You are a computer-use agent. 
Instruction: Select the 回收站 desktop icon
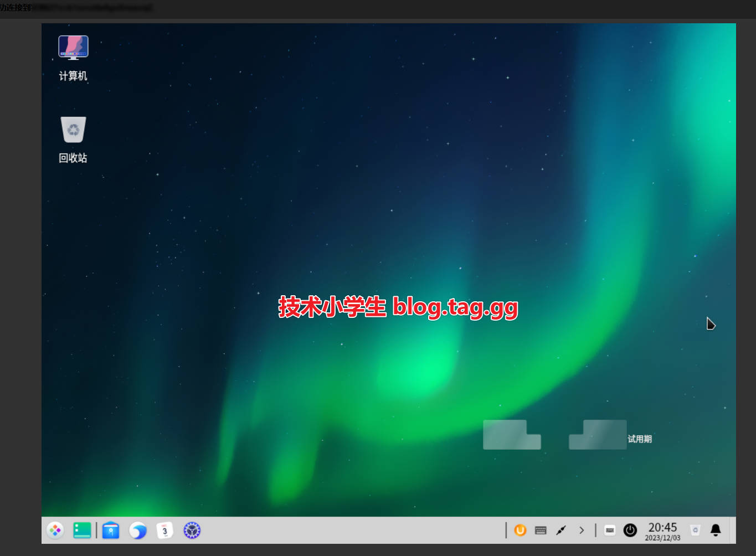(x=73, y=140)
